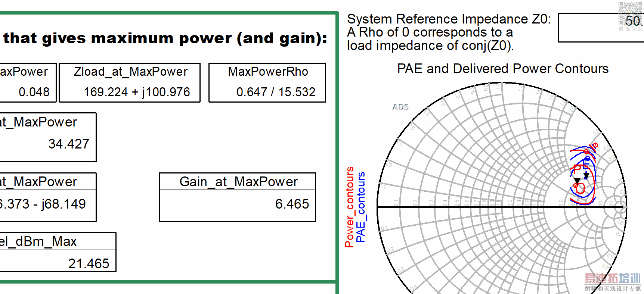This screenshot has width=644, height=294.
Task: Click the MaxPowerRho header label
Action: click(x=268, y=71)
